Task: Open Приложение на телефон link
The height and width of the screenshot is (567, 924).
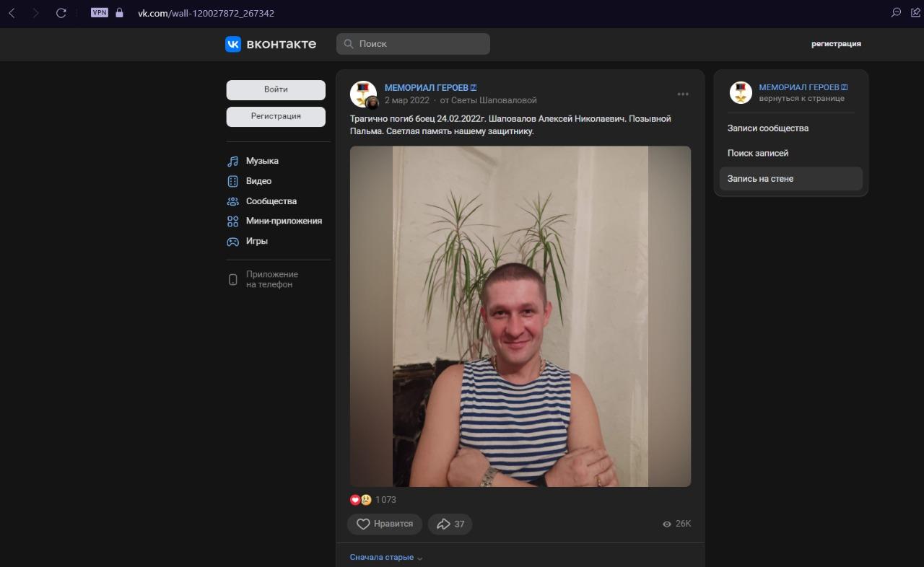Action: (x=272, y=279)
